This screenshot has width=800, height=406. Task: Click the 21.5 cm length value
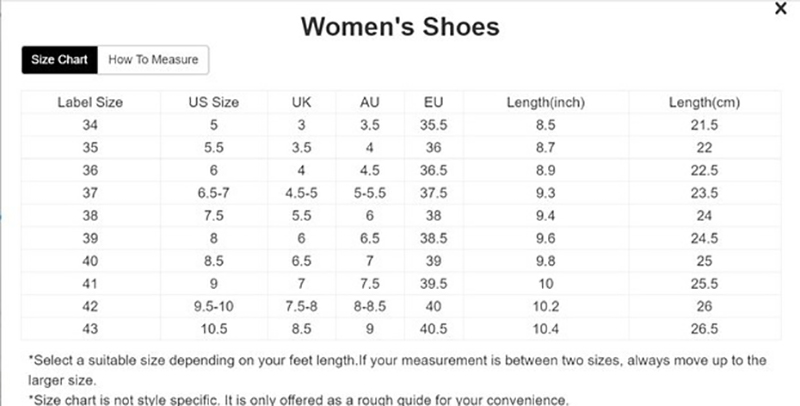705,125
